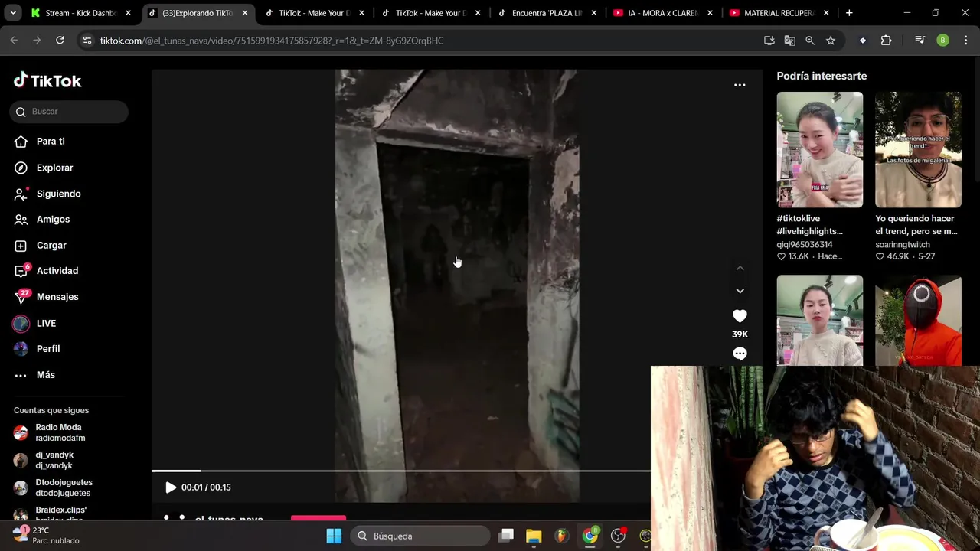Open File Explorer from taskbar
The width and height of the screenshot is (980, 551).
[534, 536]
